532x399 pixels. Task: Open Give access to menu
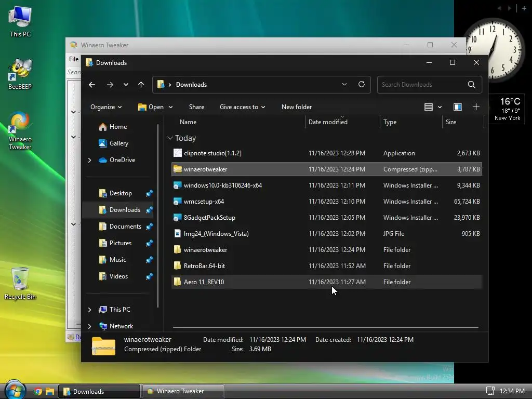coord(242,107)
